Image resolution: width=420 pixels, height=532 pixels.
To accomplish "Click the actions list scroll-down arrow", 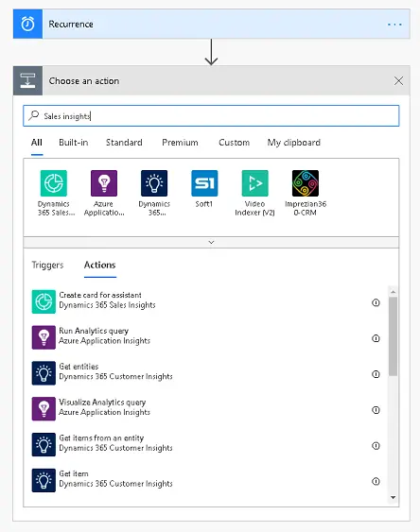I will (394, 497).
